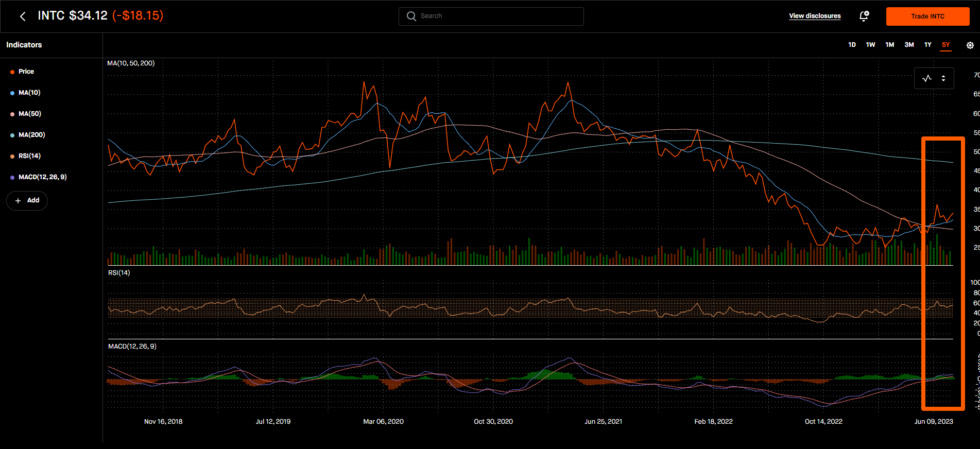
Task: Select the 1Y time range
Action: click(x=928, y=45)
